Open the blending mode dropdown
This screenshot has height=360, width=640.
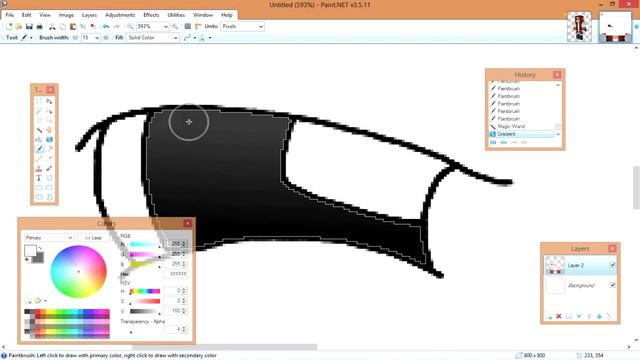click(210, 38)
